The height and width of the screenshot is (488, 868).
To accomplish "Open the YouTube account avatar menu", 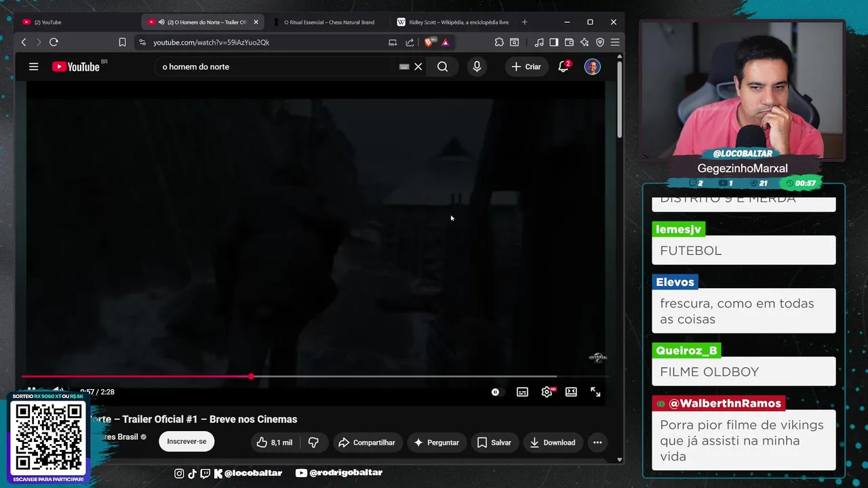I will pos(592,66).
